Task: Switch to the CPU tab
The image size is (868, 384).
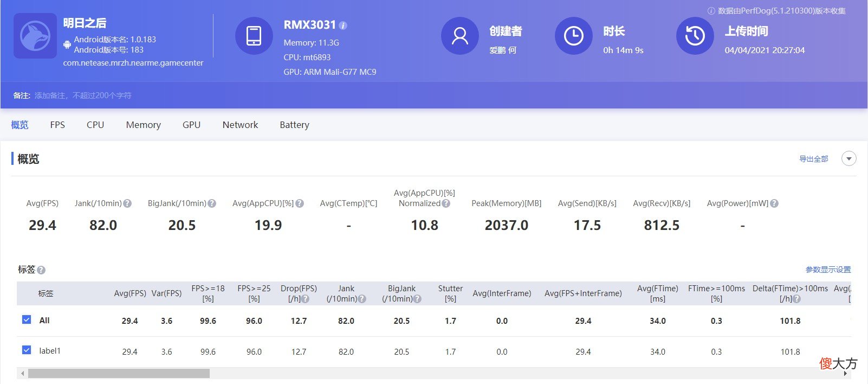Action: (95, 125)
